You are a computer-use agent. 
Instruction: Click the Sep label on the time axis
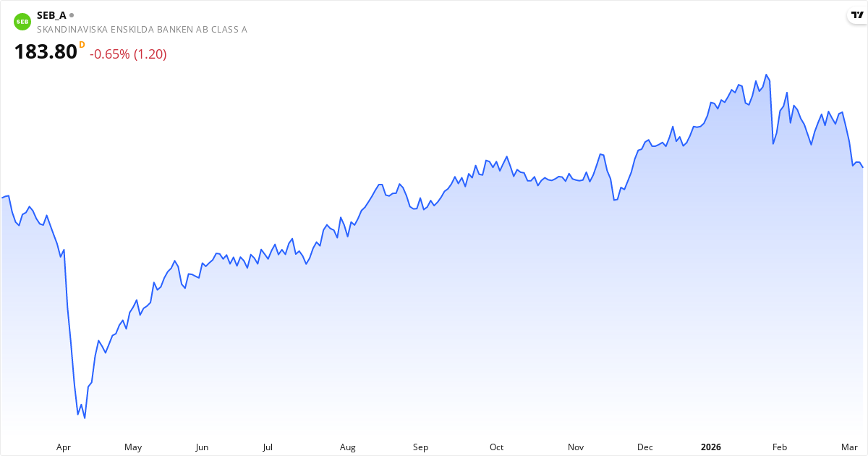[x=420, y=447]
